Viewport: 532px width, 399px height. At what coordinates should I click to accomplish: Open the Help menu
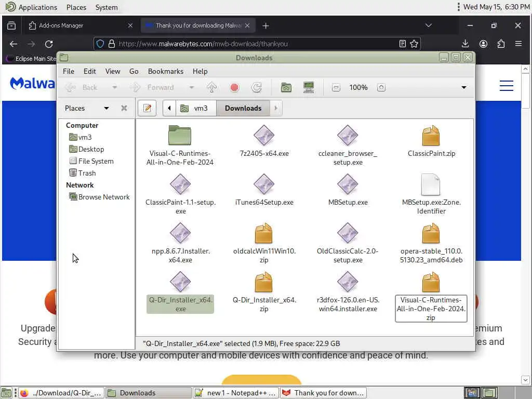coord(200,71)
